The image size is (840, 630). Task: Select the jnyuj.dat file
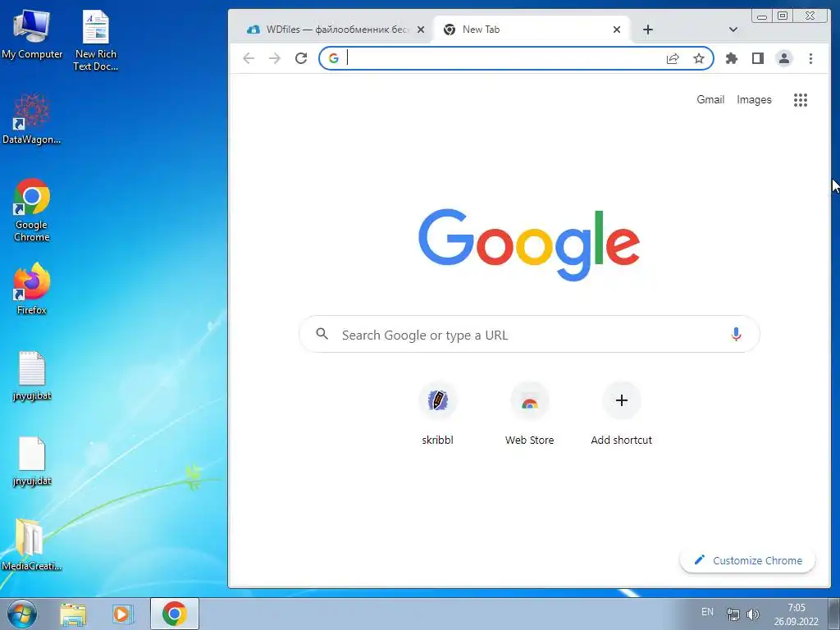coord(32,462)
